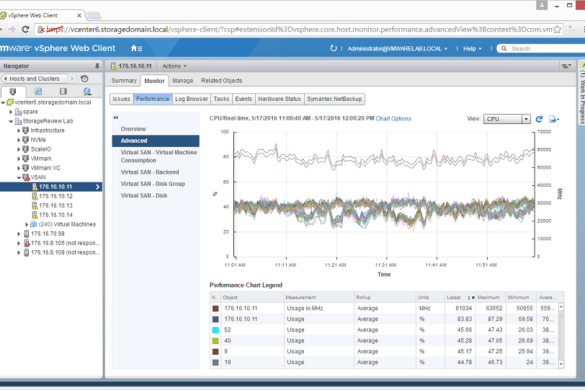Close the vSphere Web Client browser tab

tap(79, 15)
